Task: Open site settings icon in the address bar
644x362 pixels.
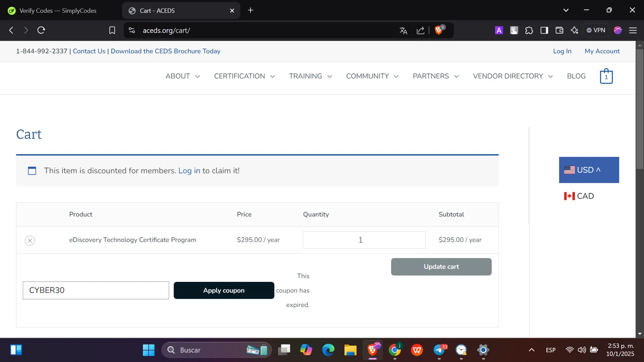Action: point(132,30)
